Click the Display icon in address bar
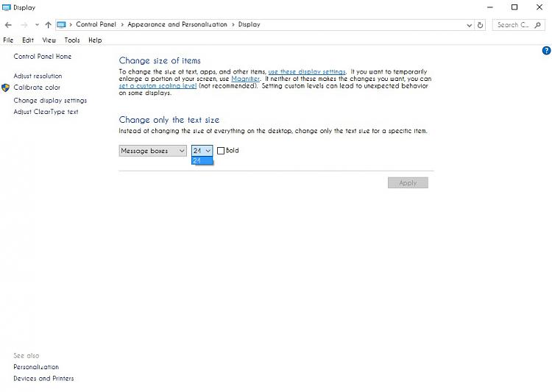The height and width of the screenshot is (392, 552). (61, 24)
